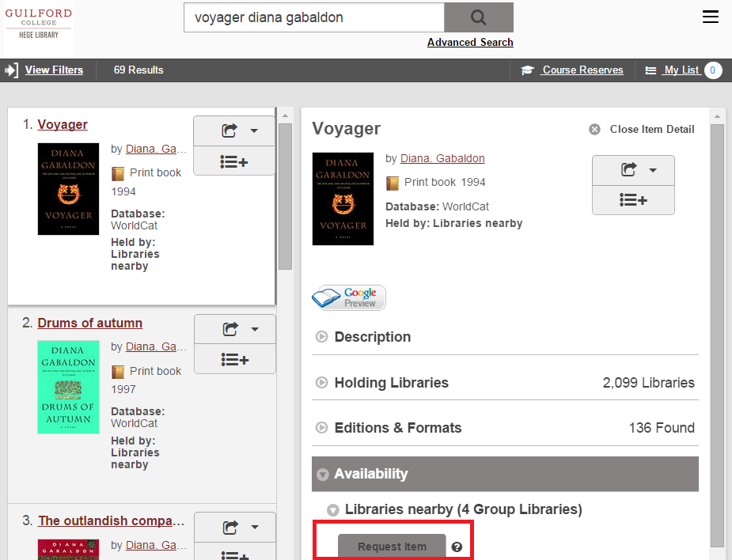
Task: Click Print book icon in Drums of autumn
Action: [118, 372]
